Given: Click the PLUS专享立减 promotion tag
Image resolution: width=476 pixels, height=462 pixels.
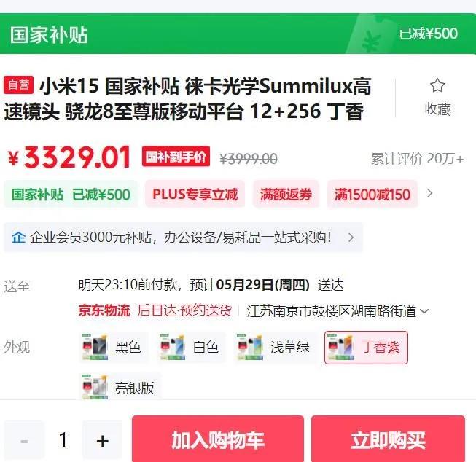Looking at the screenshot, I should point(195,195).
